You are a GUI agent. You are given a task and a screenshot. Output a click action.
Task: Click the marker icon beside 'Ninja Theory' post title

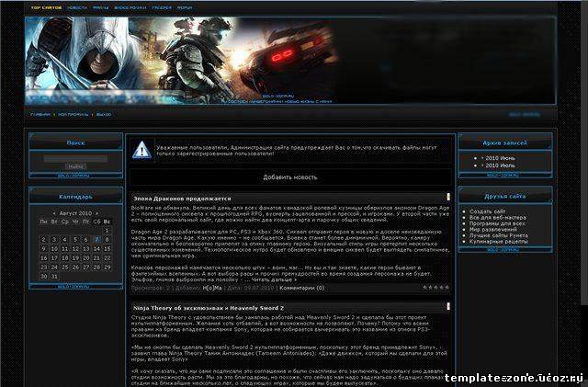coord(447,307)
